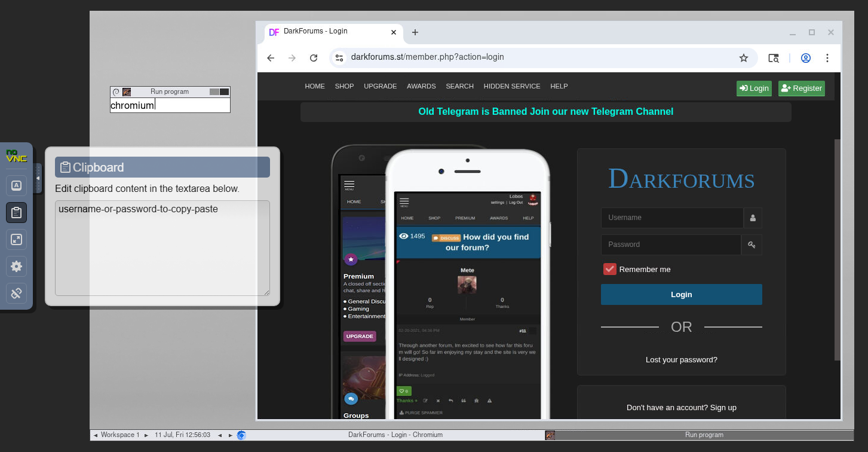
Task: Open SHOP in the forum navigation
Action: click(x=344, y=86)
